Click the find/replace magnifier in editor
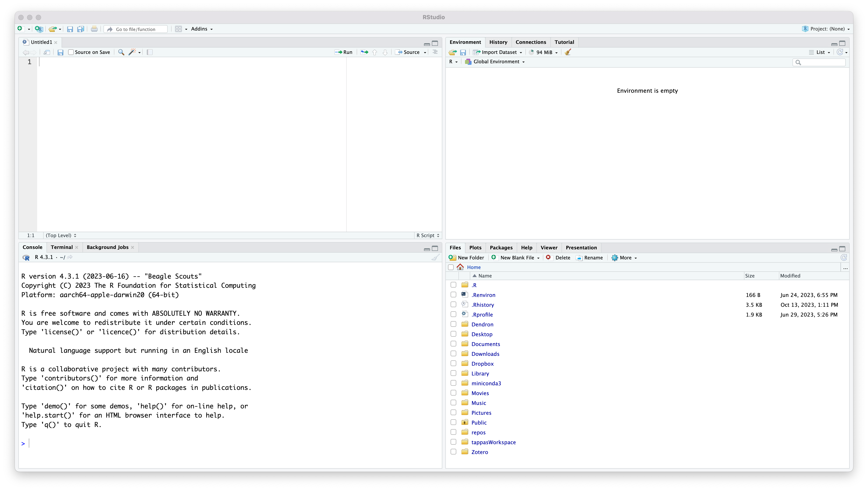 pos(121,52)
